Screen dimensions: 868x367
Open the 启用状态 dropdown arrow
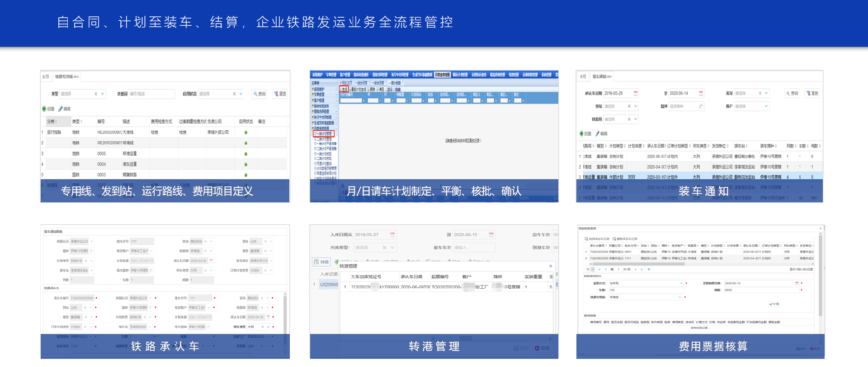(x=241, y=94)
